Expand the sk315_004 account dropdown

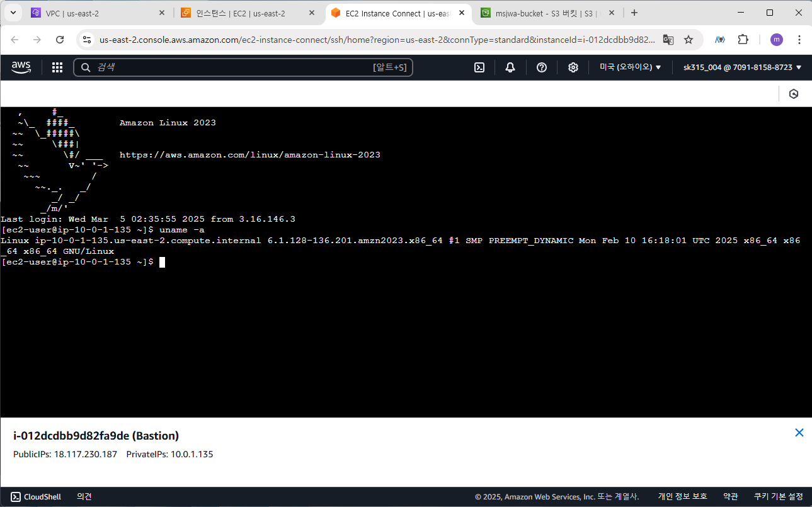(x=743, y=67)
